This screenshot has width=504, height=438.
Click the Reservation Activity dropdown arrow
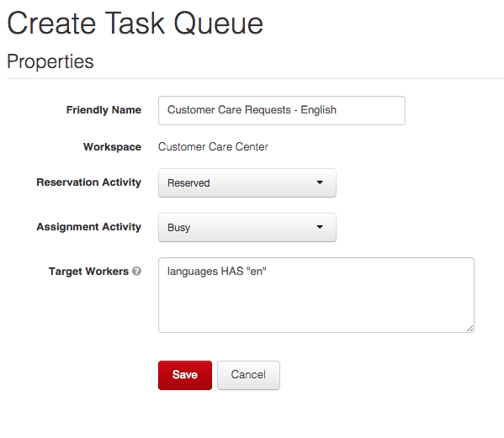320,182
